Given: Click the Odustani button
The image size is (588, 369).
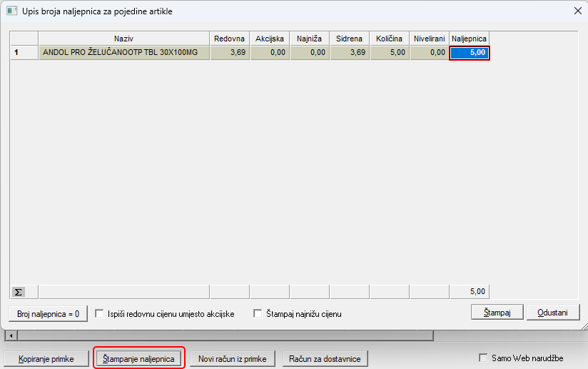Looking at the screenshot, I should tap(553, 313).
